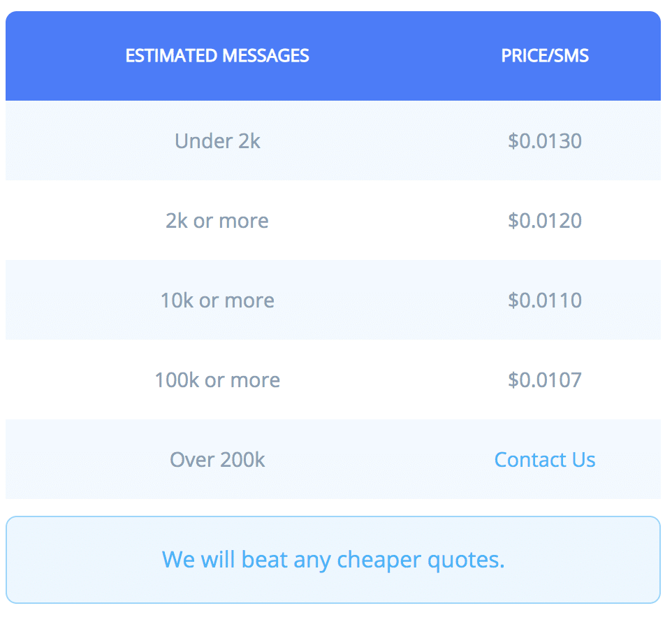Open the Contact Us link
Viewport: 672px width, 622px height.
pyautogui.click(x=545, y=460)
